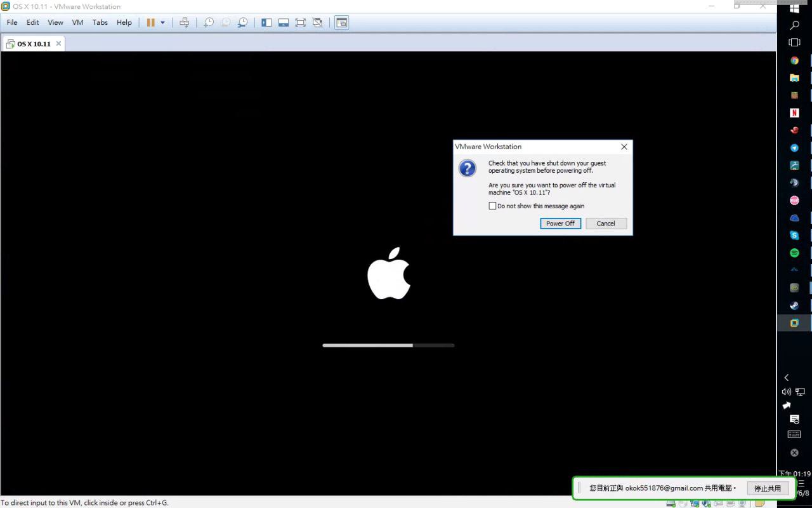Take a snapshot of the virtual machine
The image size is (812, 508).
tap(209, 22)
